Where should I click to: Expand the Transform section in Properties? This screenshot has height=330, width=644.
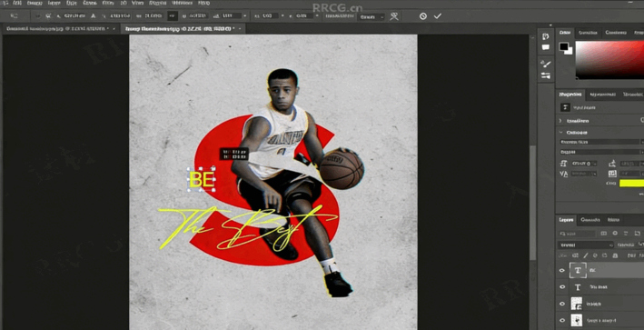click(x=560, y=121)
